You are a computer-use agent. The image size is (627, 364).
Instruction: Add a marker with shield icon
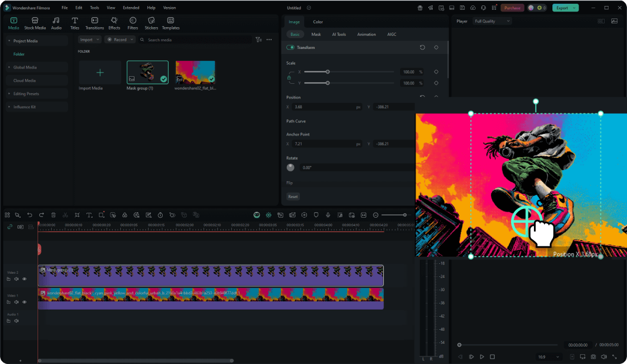tap(316, 215)
